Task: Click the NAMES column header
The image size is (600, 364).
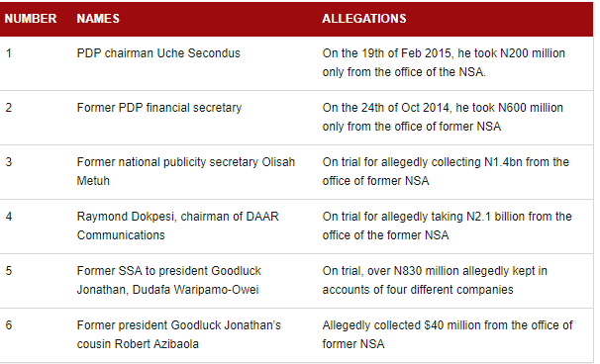Action: (x=98, y=19)
